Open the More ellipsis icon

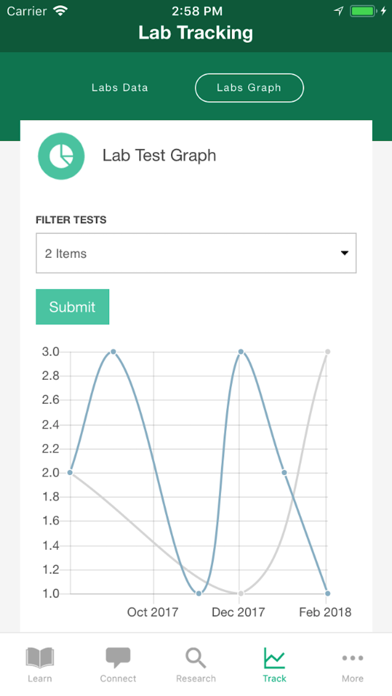coord(352,658)
